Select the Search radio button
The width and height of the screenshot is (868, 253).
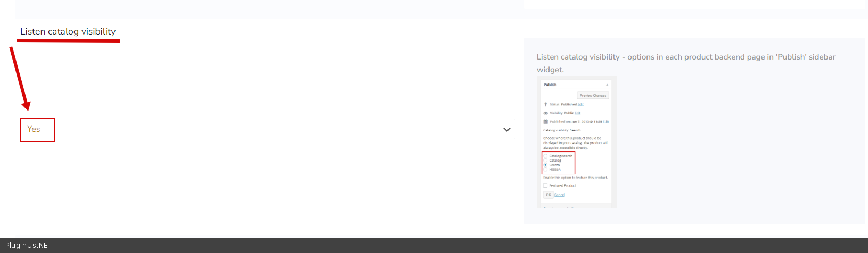point(545,165)
